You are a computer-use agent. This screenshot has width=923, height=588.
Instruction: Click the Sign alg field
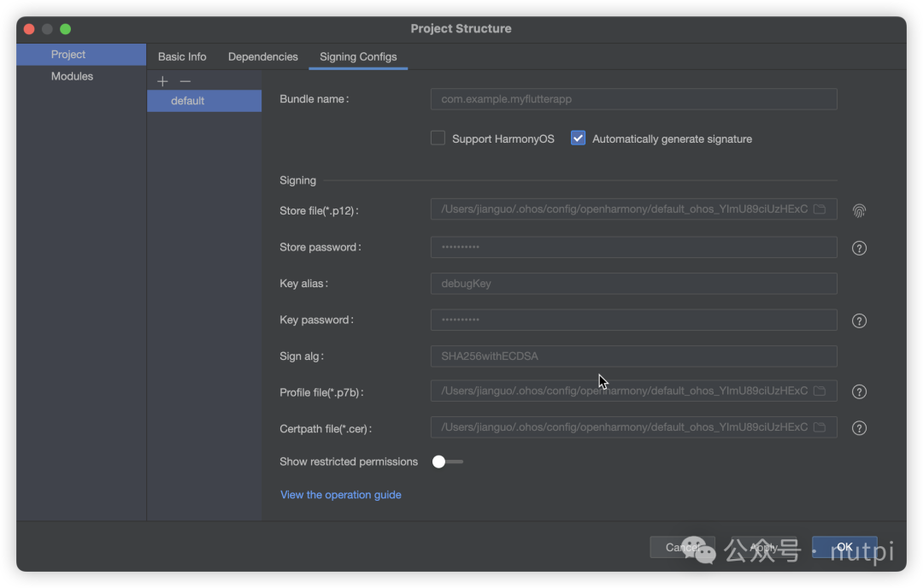pos(633,356)
